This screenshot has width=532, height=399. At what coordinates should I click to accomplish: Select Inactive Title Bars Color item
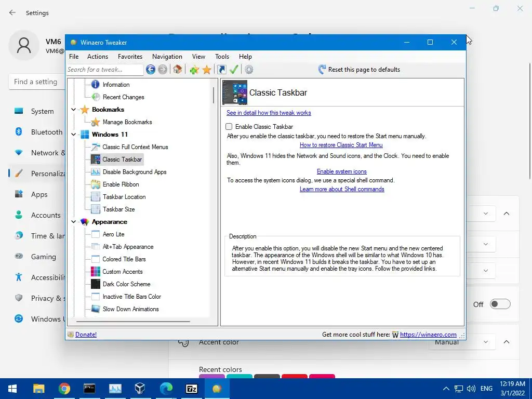(x=131, y=297)
